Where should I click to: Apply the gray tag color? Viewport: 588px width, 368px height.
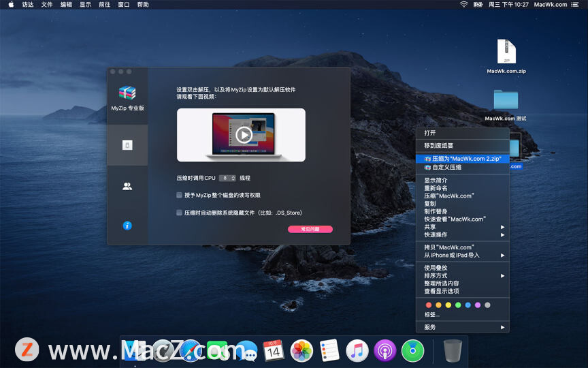click(x=487, y=305)
